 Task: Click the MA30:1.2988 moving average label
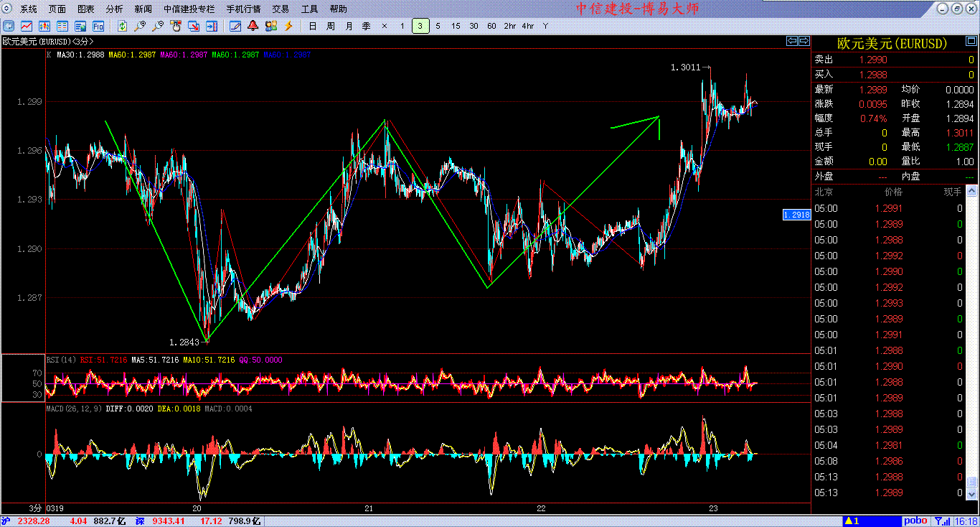coord(80,55)
